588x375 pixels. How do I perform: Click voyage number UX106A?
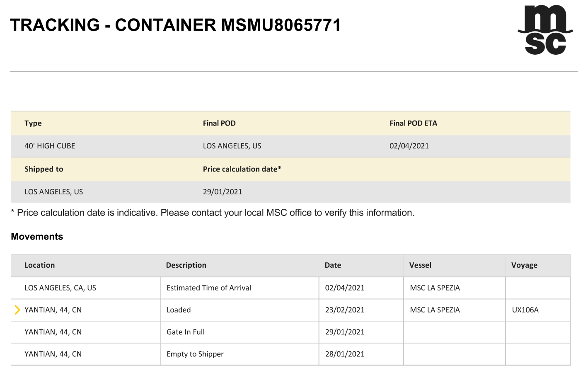tap(525, 310)
